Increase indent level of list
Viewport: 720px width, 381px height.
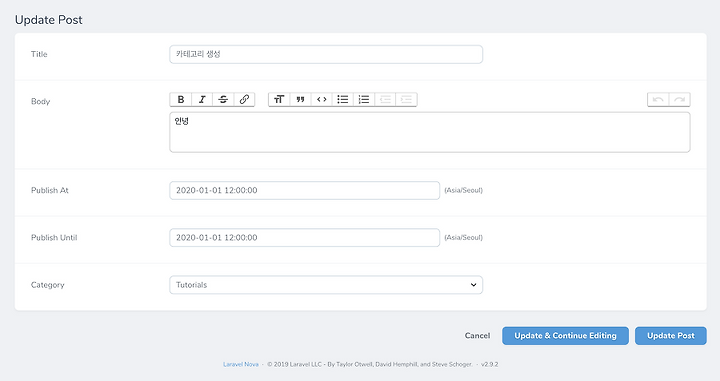point(406,99)
